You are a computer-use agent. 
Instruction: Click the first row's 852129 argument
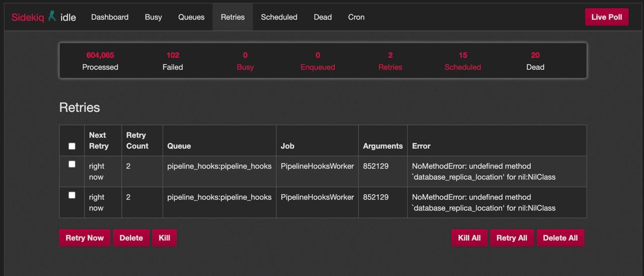tap(376, 166)
